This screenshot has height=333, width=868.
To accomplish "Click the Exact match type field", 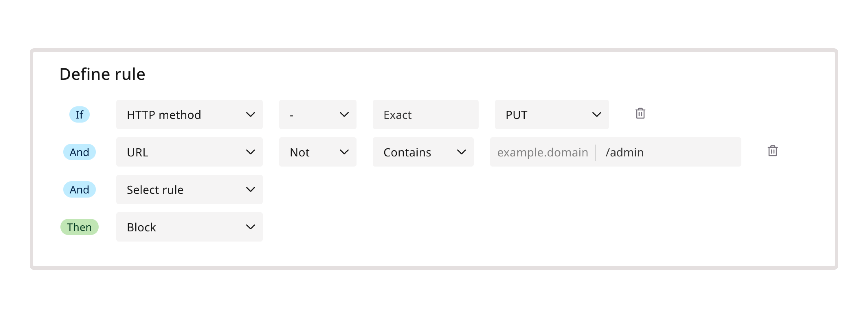I will [425, 115].
